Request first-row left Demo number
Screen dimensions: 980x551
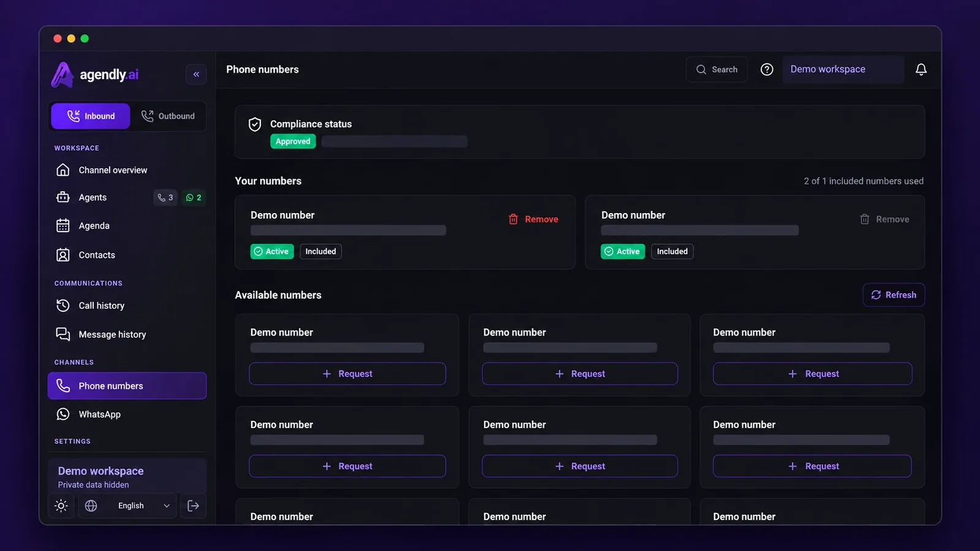[x=347, y=374]
